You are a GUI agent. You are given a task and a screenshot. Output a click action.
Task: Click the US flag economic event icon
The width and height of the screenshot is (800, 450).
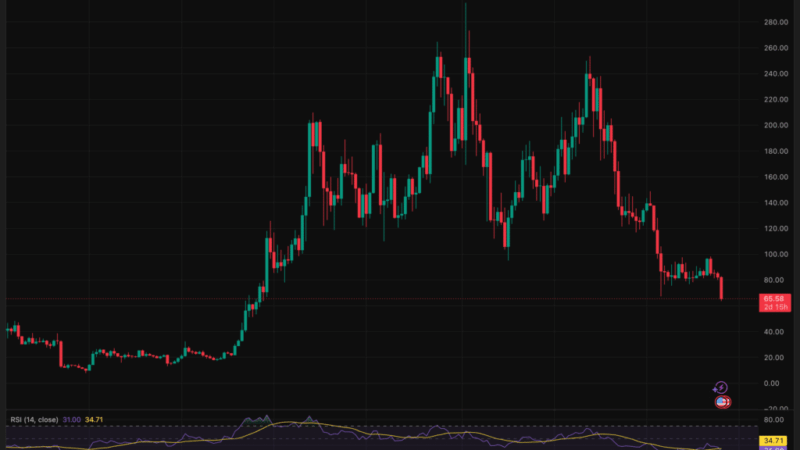point(722,402)
